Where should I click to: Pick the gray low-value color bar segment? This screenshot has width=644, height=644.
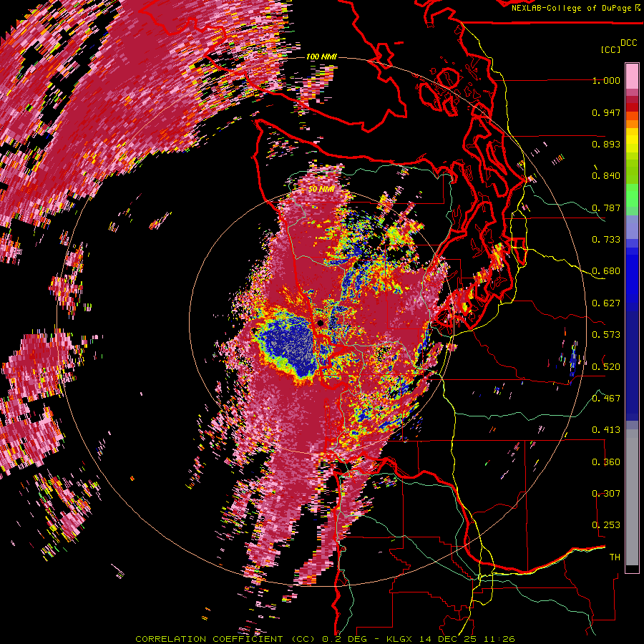point(632,497)
